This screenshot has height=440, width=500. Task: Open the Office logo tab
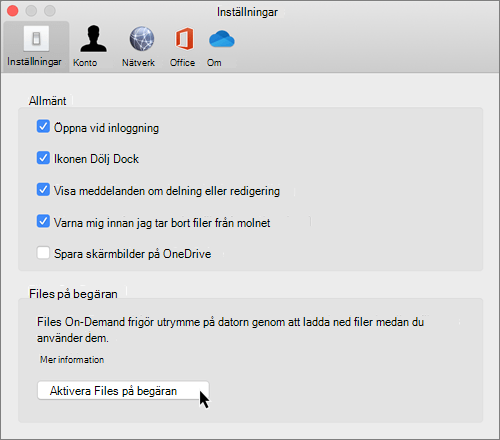point(183,46)
